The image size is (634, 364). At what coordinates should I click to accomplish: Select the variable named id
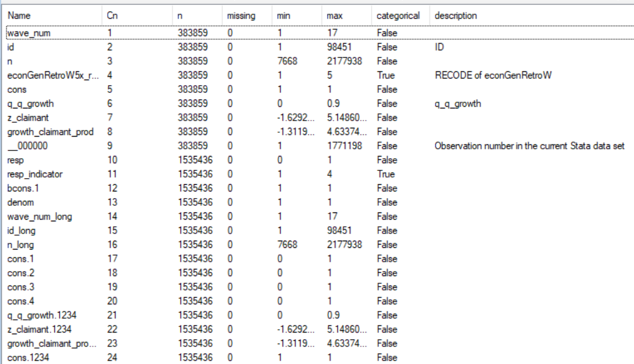[11, 48]
